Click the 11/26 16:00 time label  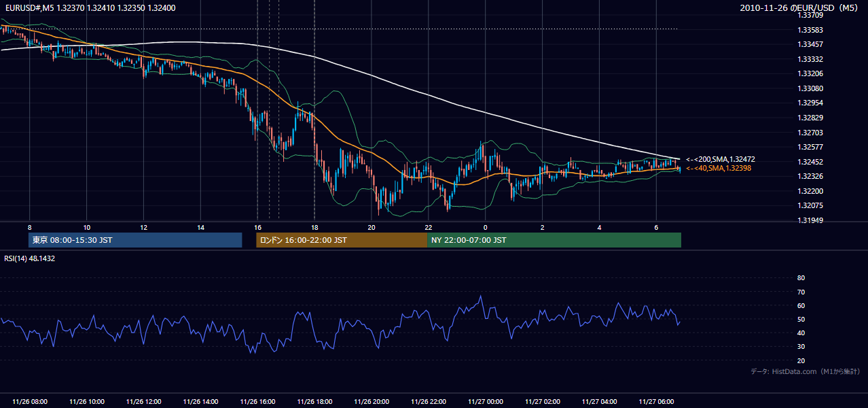pyautogui.click(x=257, y=402)
